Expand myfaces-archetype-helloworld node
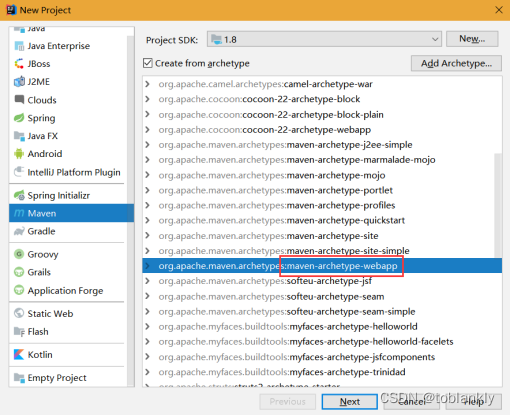 147,326
